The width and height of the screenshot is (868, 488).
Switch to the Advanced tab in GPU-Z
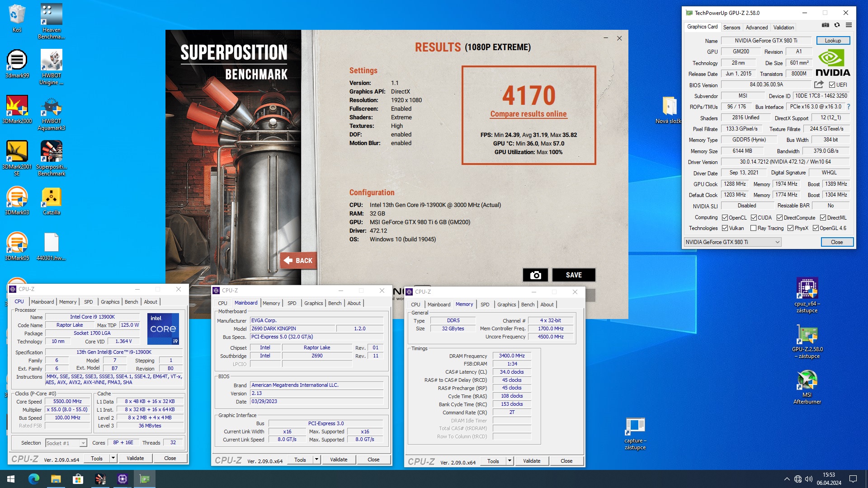click(x=757, y=28)
